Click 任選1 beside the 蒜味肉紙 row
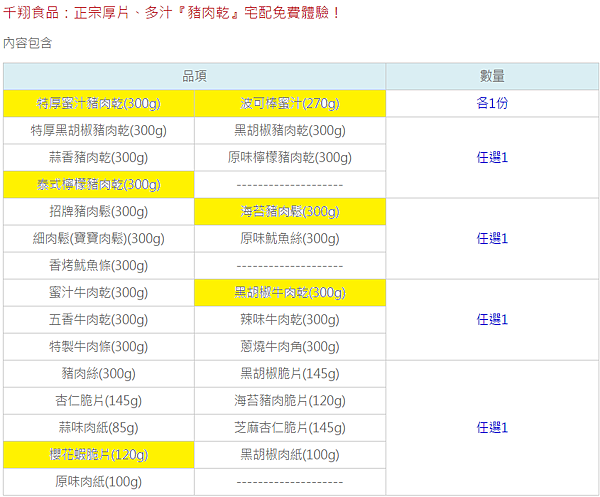 coord(492,428)
